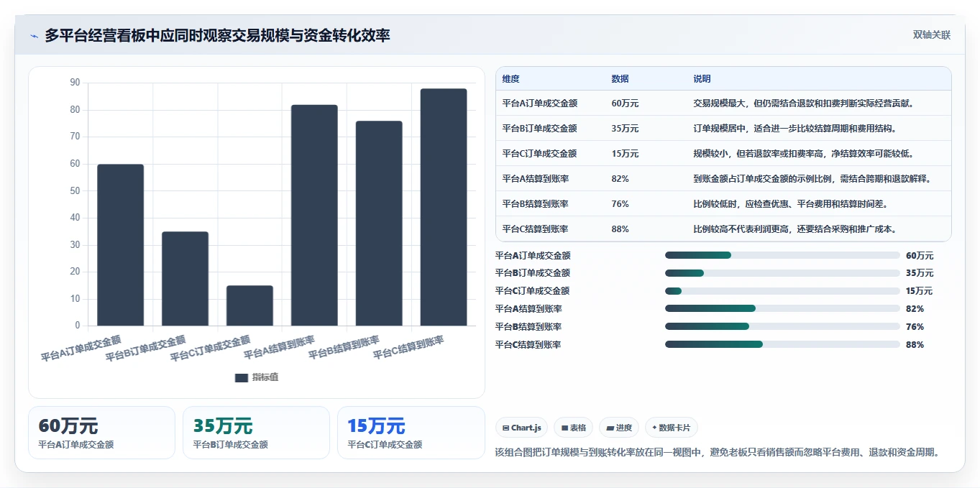980x488 pixels.
Task: Click the description starting with 到账金额占订单成交金额
Action: pos(812,179)
